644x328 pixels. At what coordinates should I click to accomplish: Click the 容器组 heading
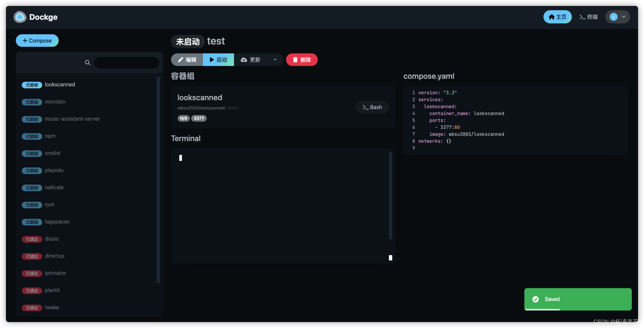[x=183, y=76]
